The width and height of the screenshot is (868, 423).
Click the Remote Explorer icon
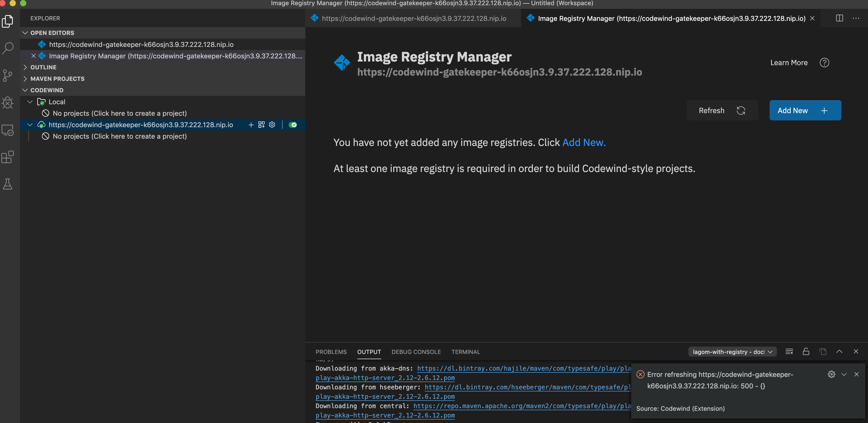pos(7,130)
